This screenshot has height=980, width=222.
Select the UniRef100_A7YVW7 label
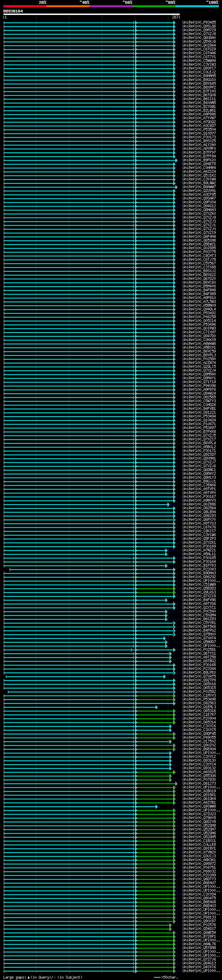coord(199,118)
